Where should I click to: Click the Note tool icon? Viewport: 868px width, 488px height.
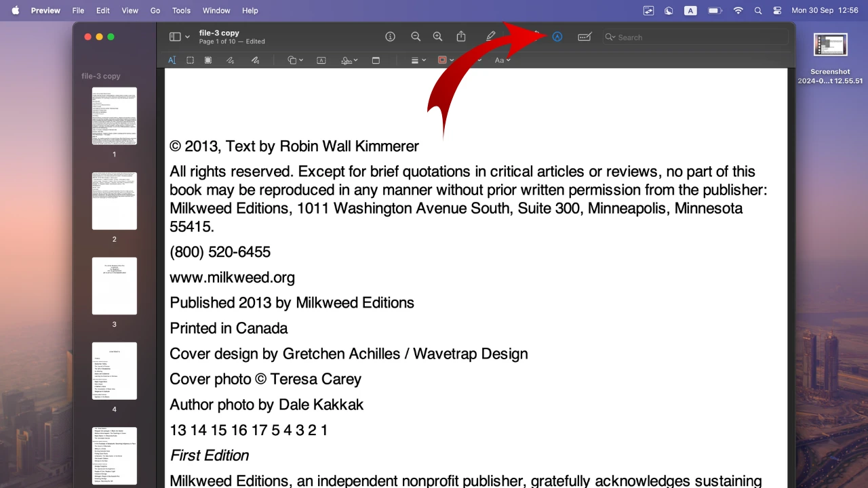tap(376, 60)
